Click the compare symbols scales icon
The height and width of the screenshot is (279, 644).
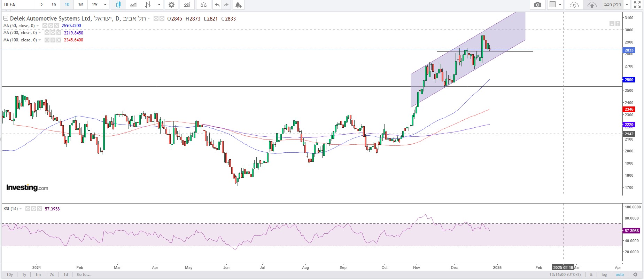(x=204, y=5)
